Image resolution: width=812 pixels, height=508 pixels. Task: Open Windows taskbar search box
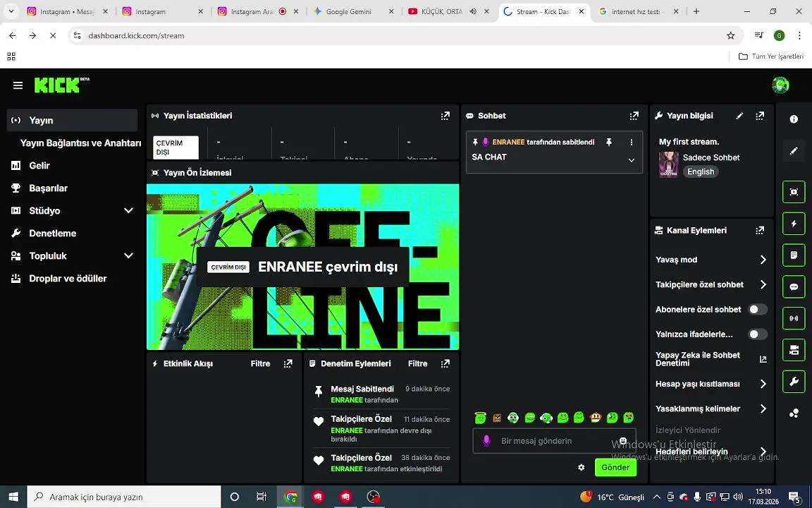[124, 497]
